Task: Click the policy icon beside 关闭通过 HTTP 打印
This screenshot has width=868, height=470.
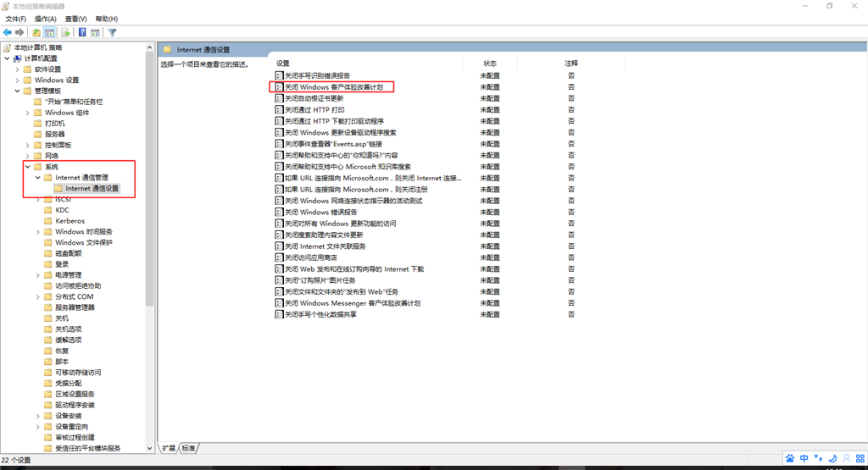Action: [x=280, y=110]
